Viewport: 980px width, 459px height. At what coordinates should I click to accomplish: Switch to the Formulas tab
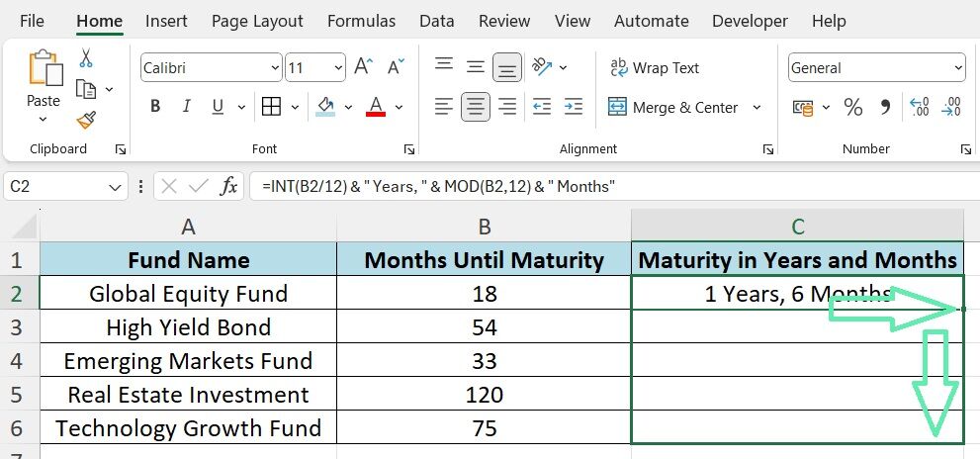pyautogui.click(x=361, y=21)
